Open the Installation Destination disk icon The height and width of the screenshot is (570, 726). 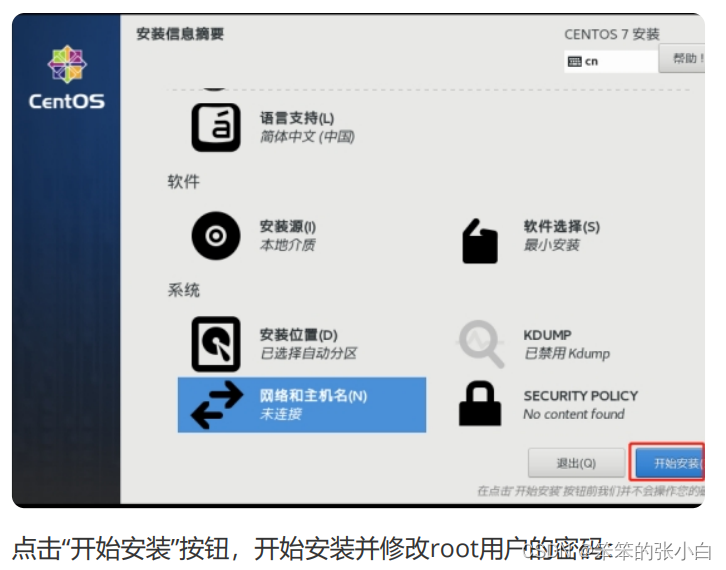pyautogui.click(x=216, y=344)
